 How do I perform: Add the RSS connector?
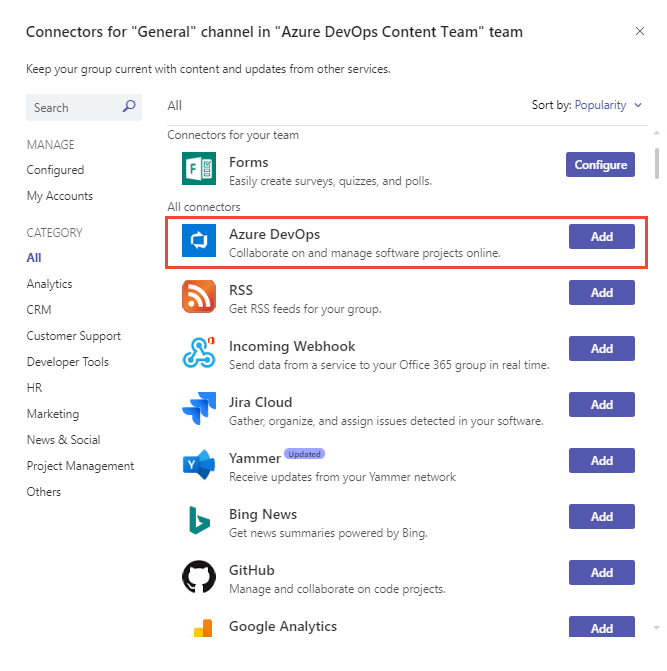pyautogui.click(x=602, y=292)
